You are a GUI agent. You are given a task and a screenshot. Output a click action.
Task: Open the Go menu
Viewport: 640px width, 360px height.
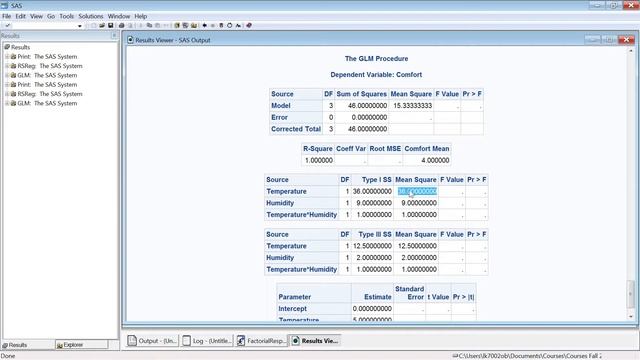click(51, 16)
